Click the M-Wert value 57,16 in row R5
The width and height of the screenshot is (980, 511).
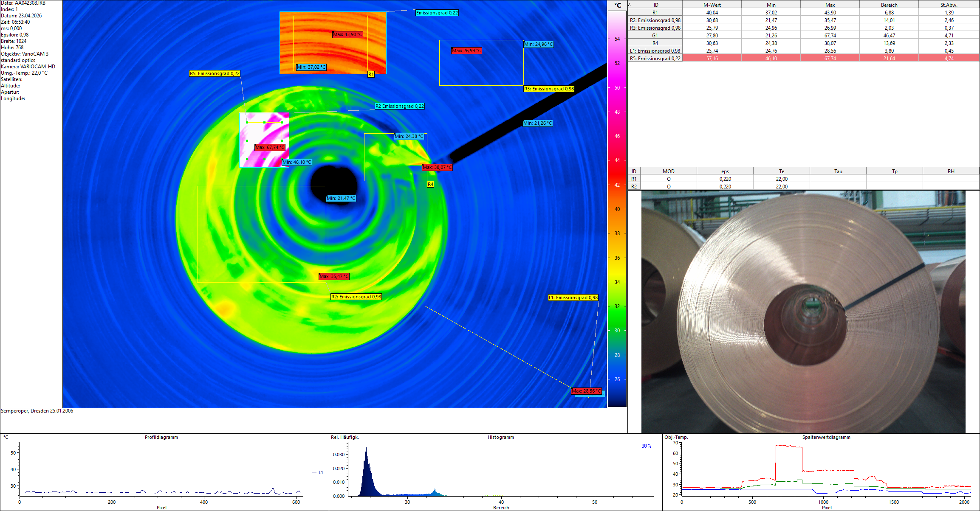712,59
